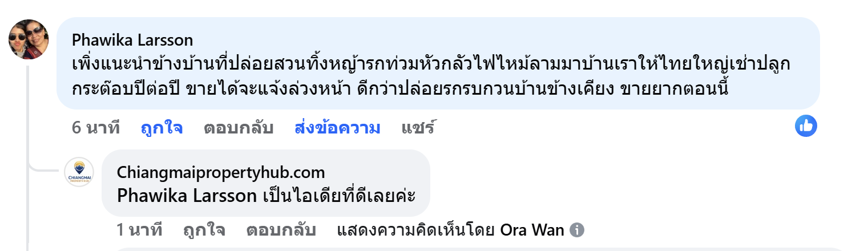Open the 6 นาที comment timestamp
868x251 pixels.
pyautogui.click(x=96, y=128)
